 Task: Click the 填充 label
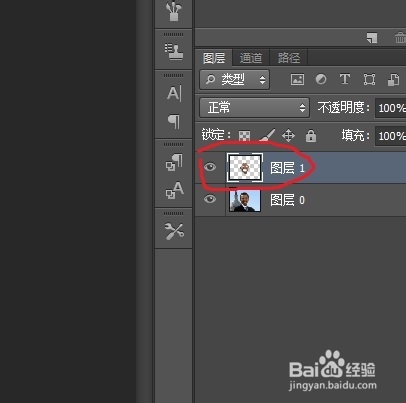click(x=355, y=135)
